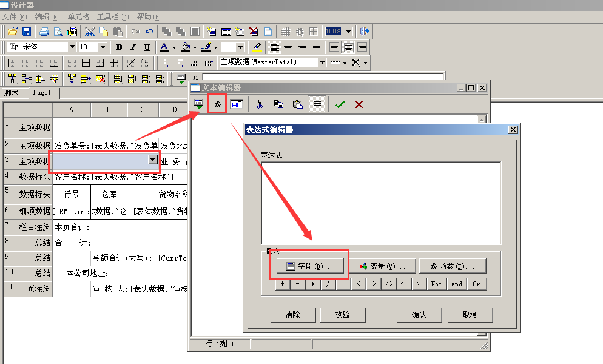Click the undo arrow icon
The height and width of the screenshot is (364, 603).
click(149, 31)
